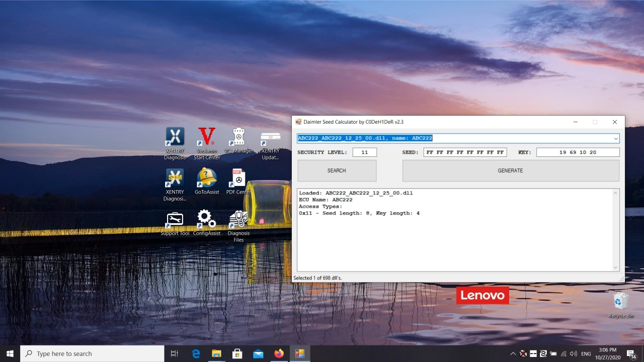Click the log scrollbar down arrow
Viewport: 644px width, 362px height.
[615, 267]
